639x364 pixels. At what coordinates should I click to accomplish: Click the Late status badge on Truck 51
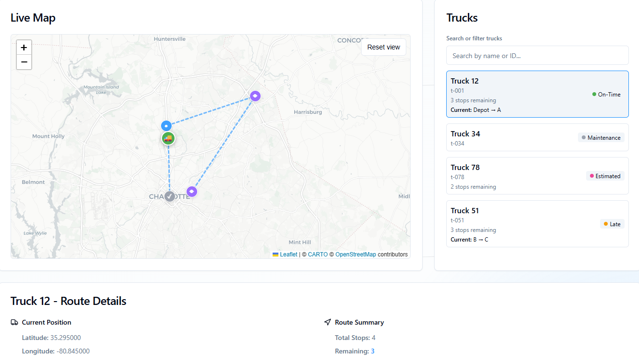point(612,224)
